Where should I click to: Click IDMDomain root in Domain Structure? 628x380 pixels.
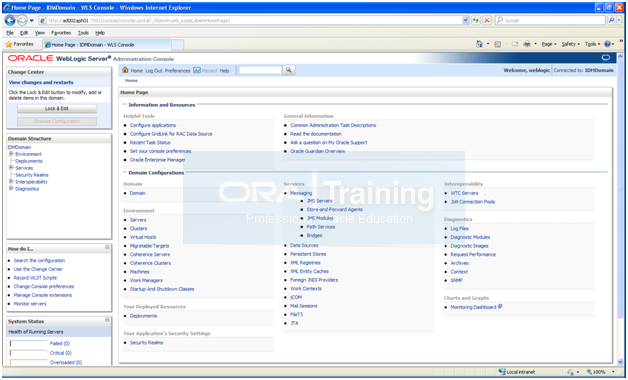pyautogui.click(x=19, y=147)
